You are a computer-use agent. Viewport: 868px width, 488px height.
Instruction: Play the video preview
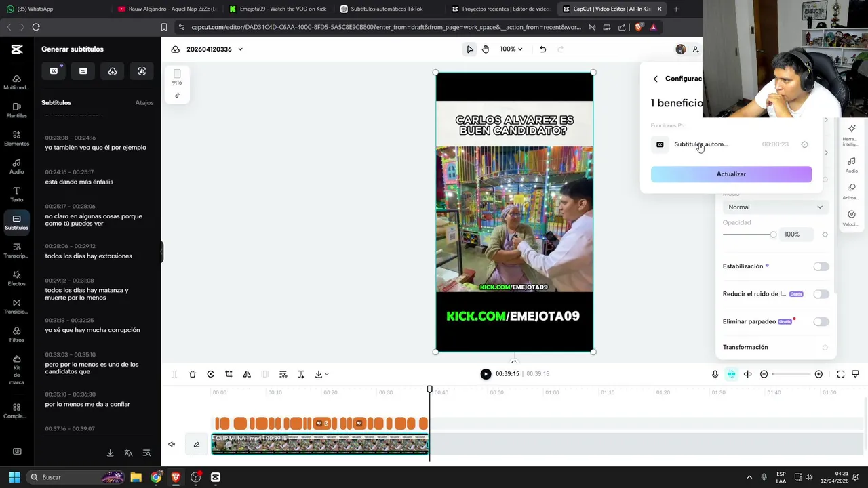pyautogui.click(x=486, y=374)
